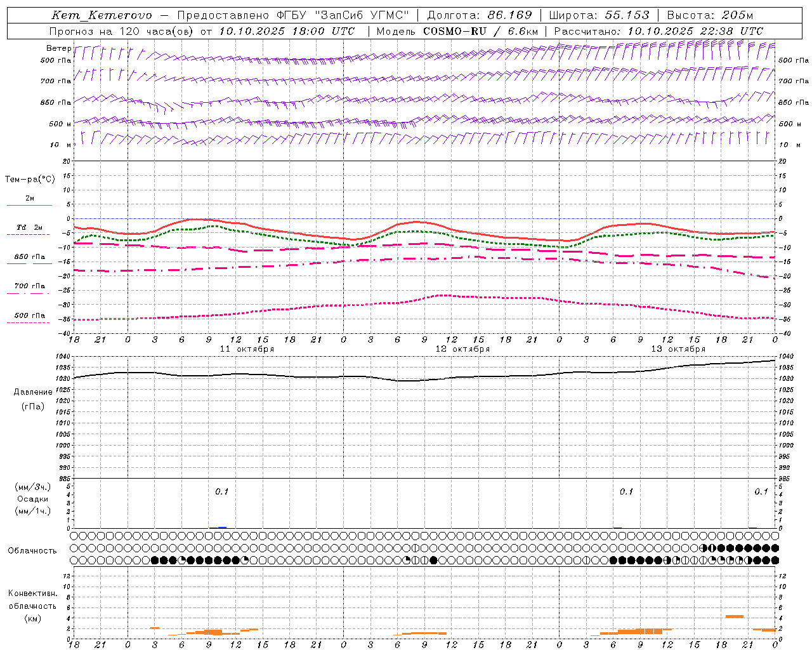Click the '700 гПа' temperature legend entry
The height and width of the screenshot is (650, 812).
coord(29,286)
